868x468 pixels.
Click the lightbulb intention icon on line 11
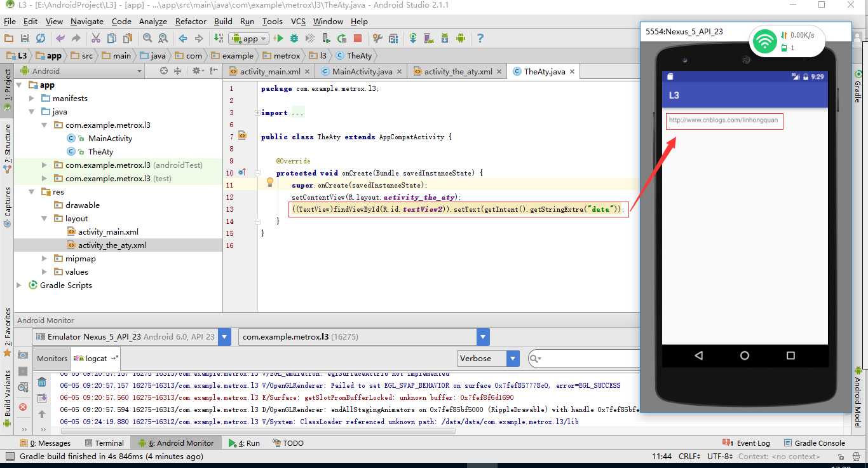coord(269,183)
